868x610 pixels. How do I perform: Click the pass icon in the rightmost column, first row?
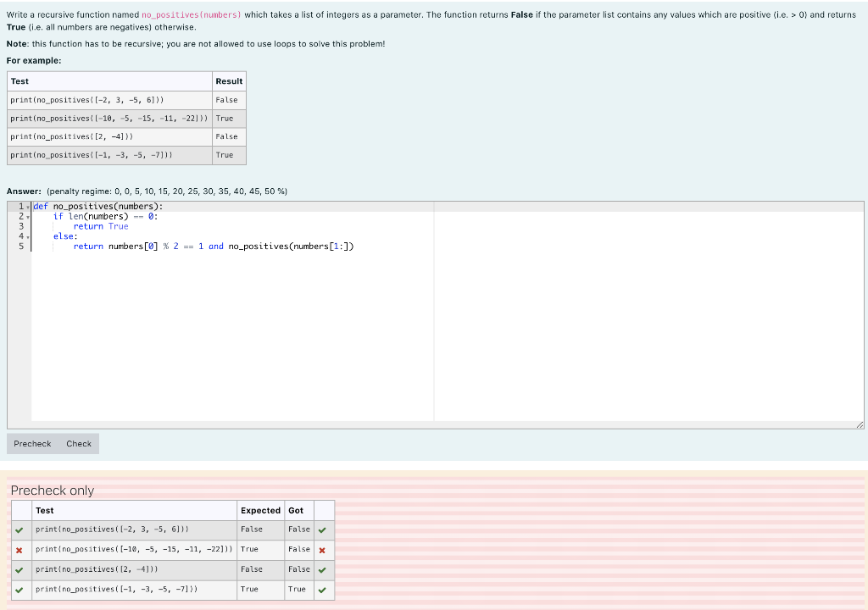click(323, 529)
